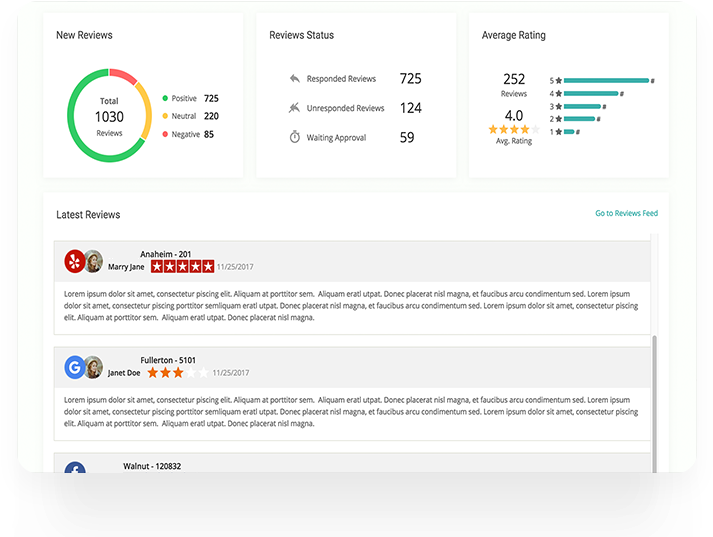
Task: Click the review body text of Janet Doe's review
Action: coord(351,412)
